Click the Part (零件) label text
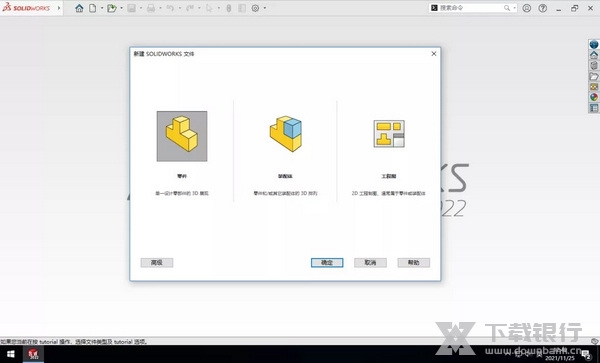Image resolution: width=600 pixels, height=363 pixels. pyautogui.click(x=182, y=176)
